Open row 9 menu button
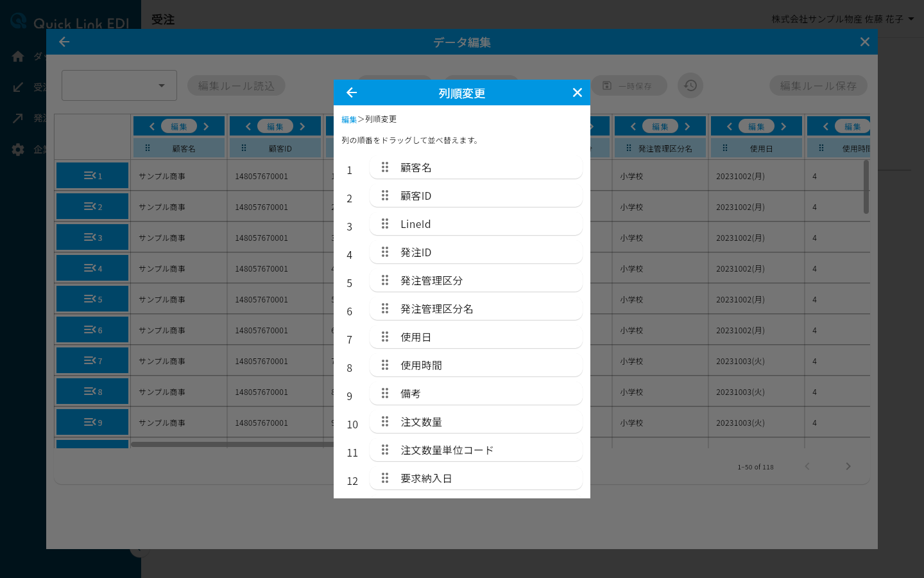The image size is (924, 578). pyautogui.click(x=92, y=422)
